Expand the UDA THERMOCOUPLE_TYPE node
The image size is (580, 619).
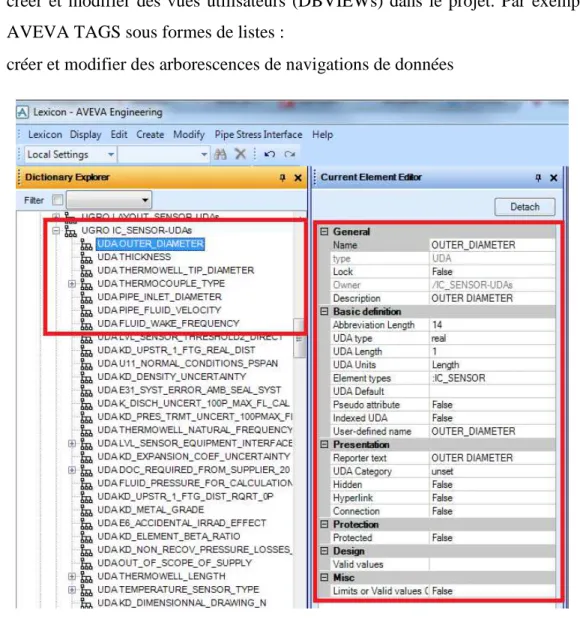click(72, 283)
